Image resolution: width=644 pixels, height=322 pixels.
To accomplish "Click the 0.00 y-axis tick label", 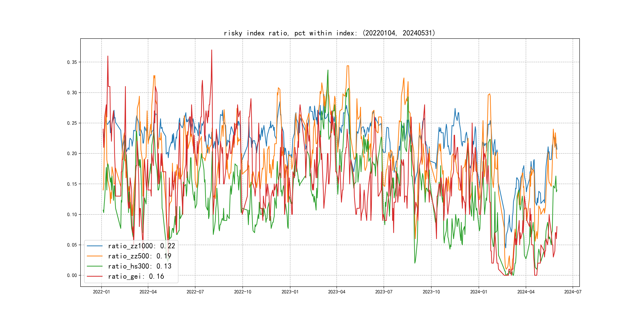I will point(72,275).
